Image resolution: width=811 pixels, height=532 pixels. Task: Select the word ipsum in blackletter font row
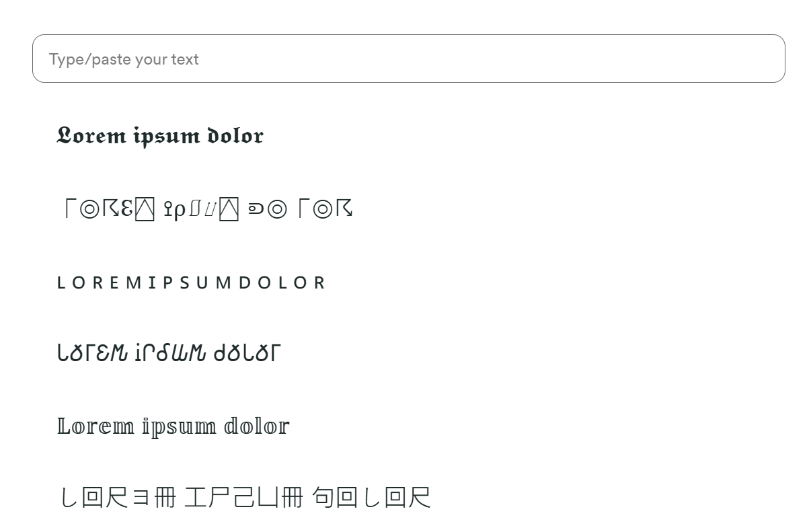[x=166, y=137]
